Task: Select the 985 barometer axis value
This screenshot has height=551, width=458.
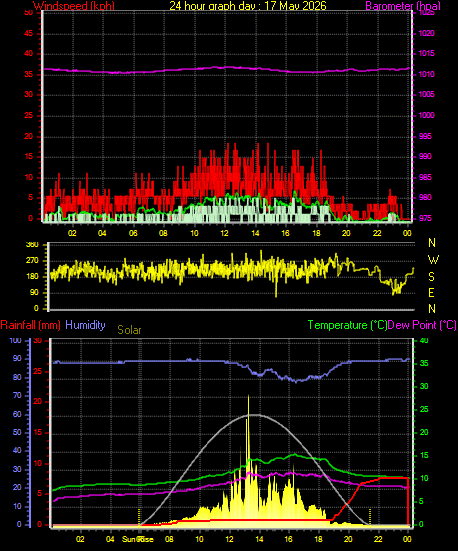Action: pos(425,177)
